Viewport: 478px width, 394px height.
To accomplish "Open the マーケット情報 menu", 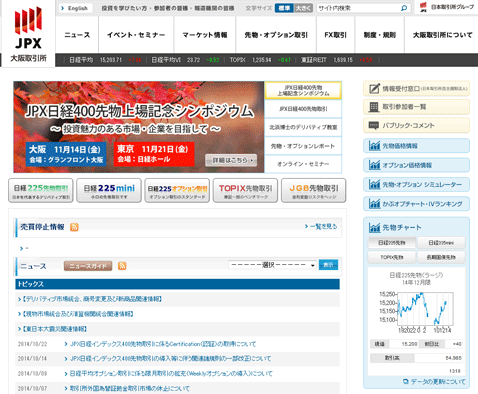I will click(x=205, y=35).
